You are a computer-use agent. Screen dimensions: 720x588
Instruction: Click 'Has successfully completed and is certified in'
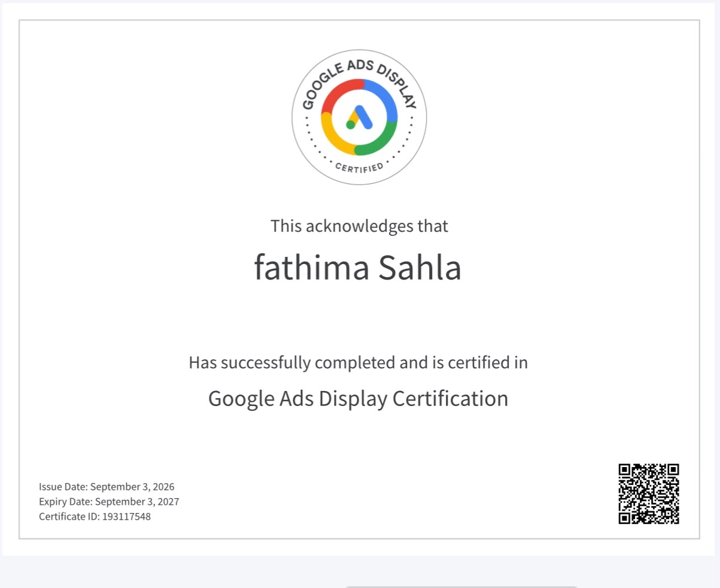359,362
